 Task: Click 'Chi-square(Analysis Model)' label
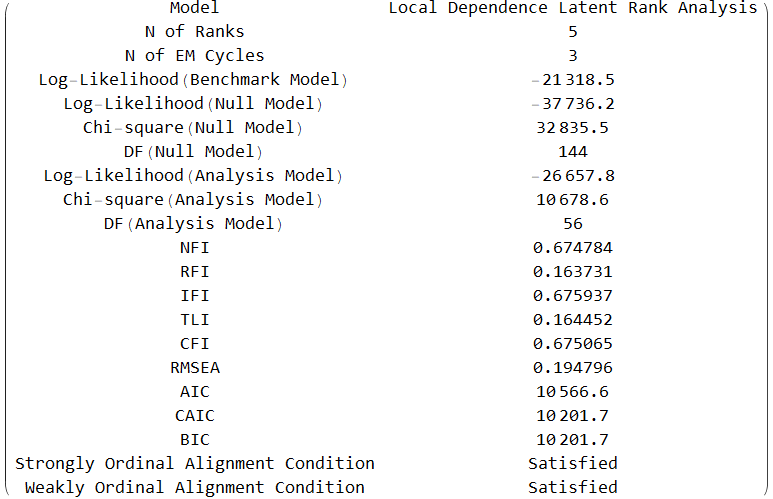coord(194,200)
